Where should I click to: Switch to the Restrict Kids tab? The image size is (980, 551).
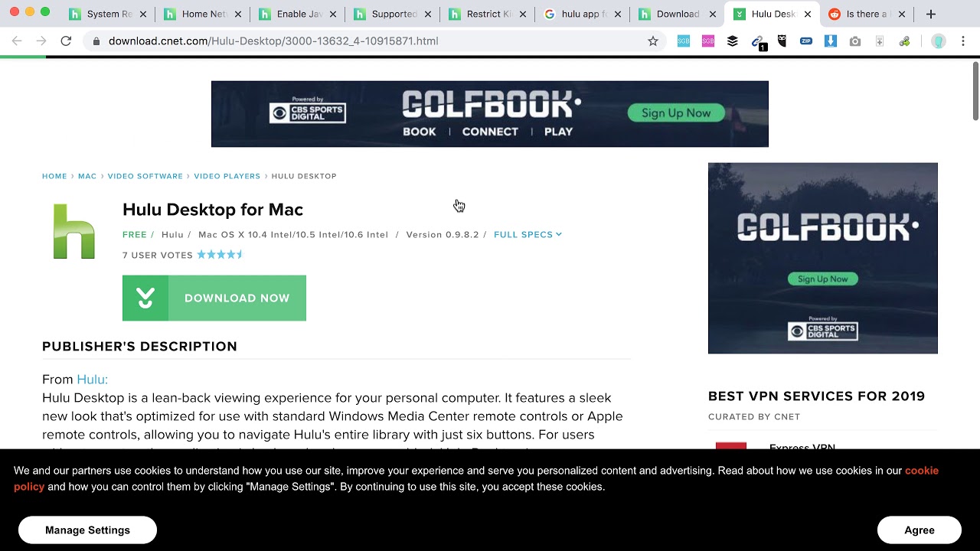click(x=479, y=14)
